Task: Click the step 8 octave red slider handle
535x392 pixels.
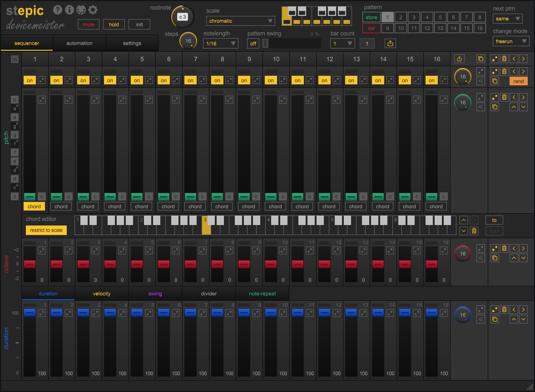Action: (x=217, y=264)
